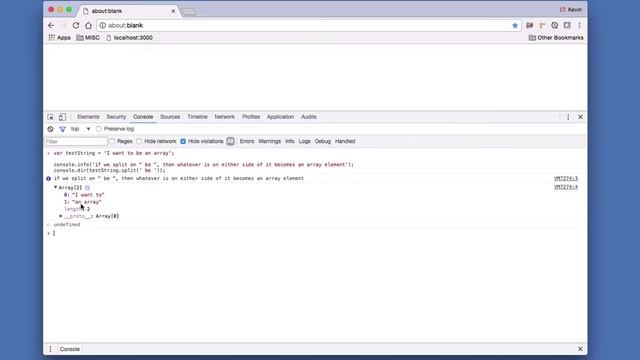The image size is (640, 360).
Task: Toggle the console filter funnel icon
Action: click(x=62, y=129)
